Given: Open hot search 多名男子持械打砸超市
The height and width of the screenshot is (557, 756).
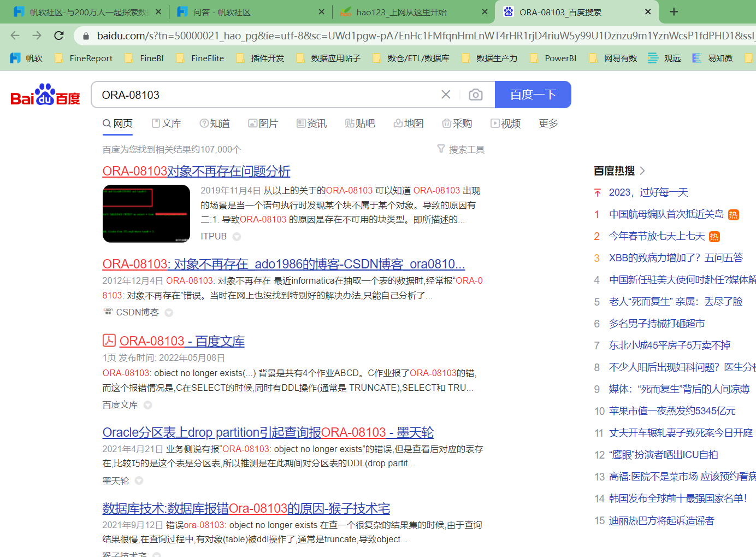Looking at the screenshot, I should coord(657,324).
